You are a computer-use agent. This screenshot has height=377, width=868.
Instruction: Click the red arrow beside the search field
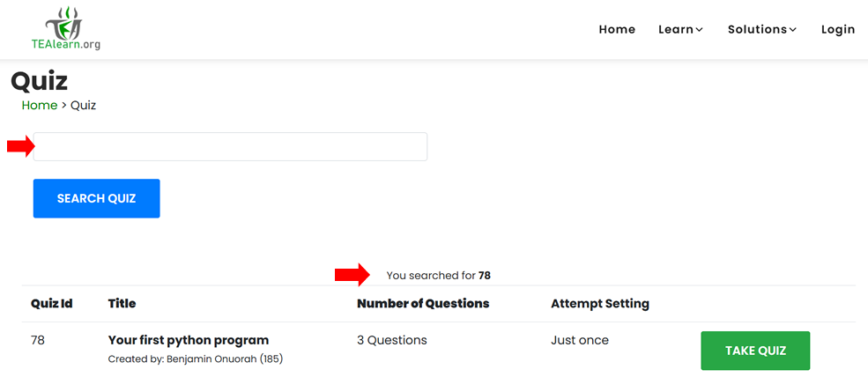(x=20, y=146)
